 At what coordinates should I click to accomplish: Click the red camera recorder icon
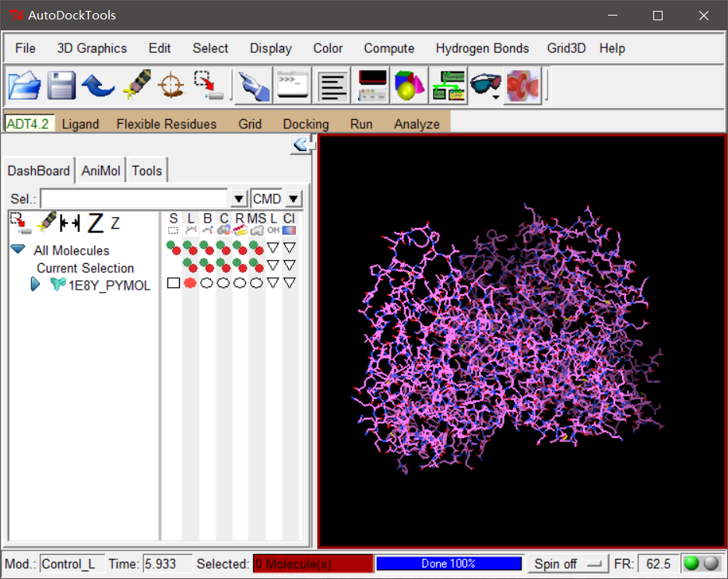point(523,86)
